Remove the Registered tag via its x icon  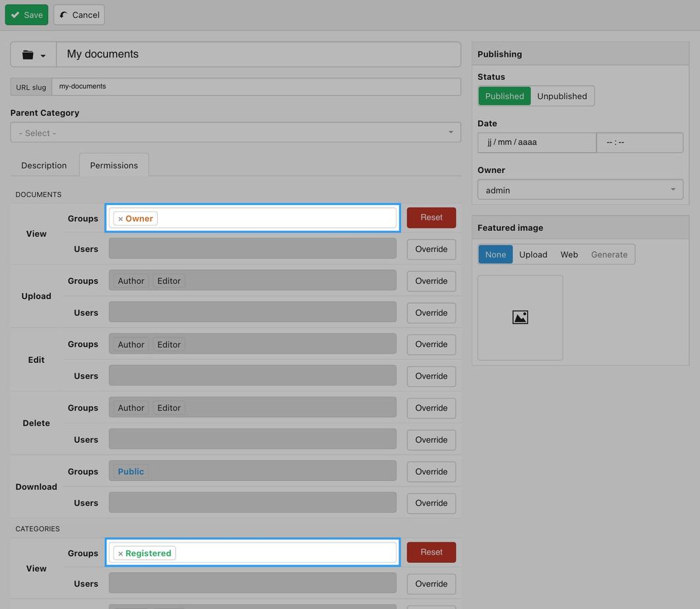121,554
